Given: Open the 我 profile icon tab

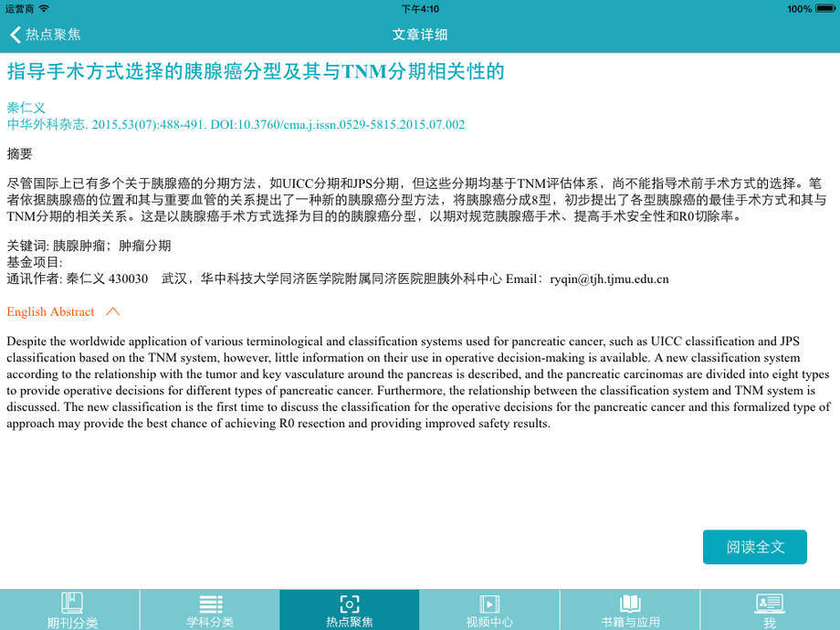Looking at the screenshot, I should (770, 610).
